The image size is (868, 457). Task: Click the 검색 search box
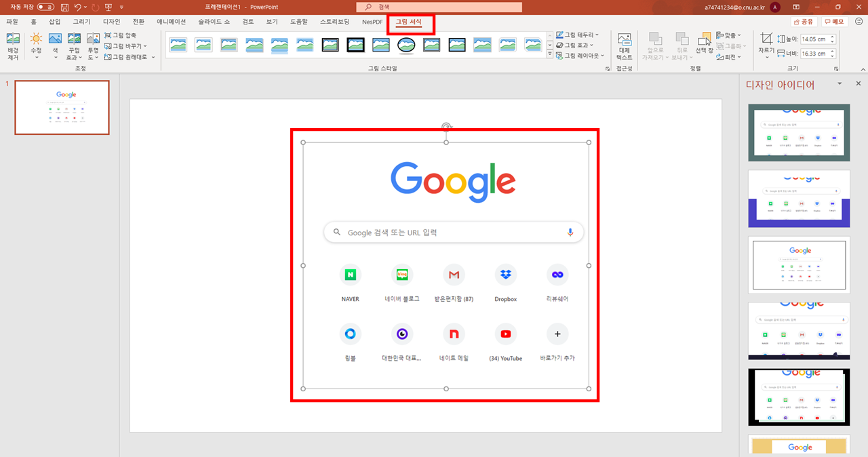point(439,7)
